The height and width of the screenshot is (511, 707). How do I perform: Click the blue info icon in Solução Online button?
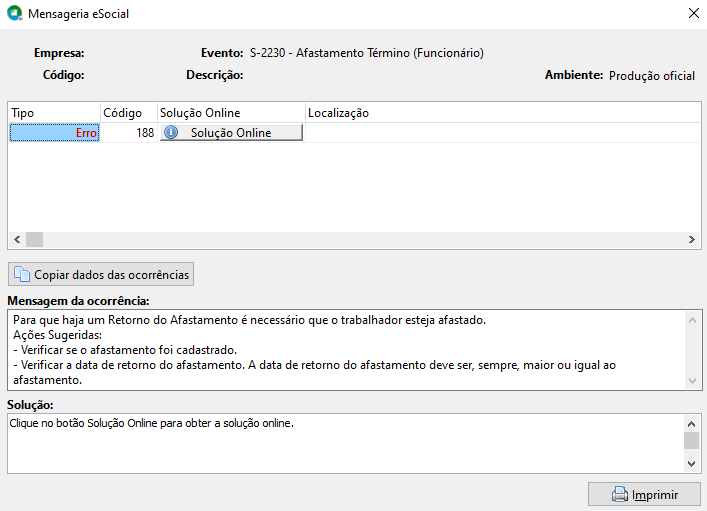(x=171, y=132)
